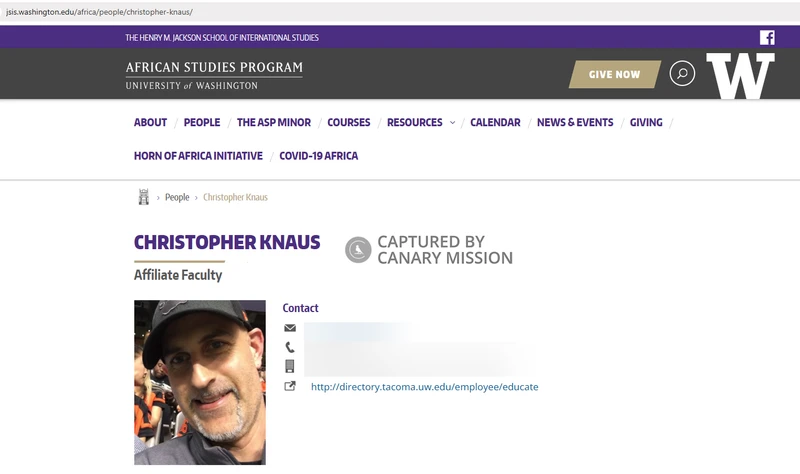Open the Facebook icon in purple bar
The height and width of the screenshot is (474, 800).
pyautogui.click(x=767, y=37)
